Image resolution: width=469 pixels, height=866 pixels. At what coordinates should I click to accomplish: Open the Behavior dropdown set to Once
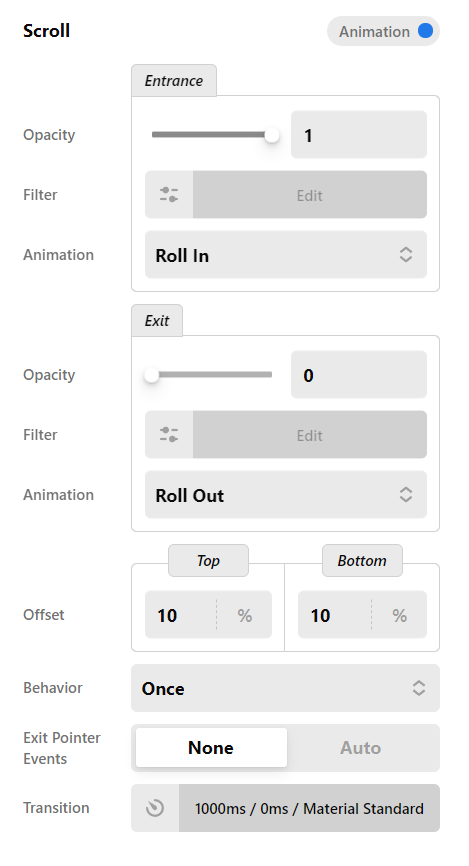tap(285, 688)
